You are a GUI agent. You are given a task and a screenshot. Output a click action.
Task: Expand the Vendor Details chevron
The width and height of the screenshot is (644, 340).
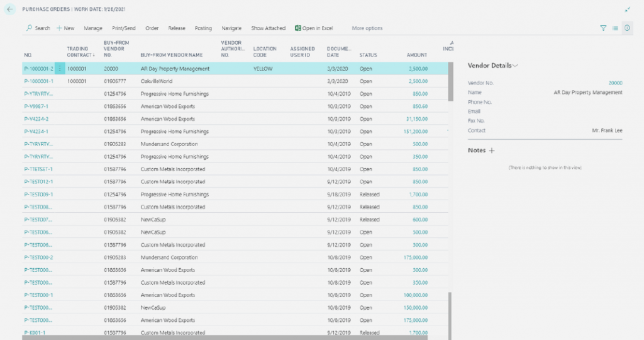[x=516, y=65]
